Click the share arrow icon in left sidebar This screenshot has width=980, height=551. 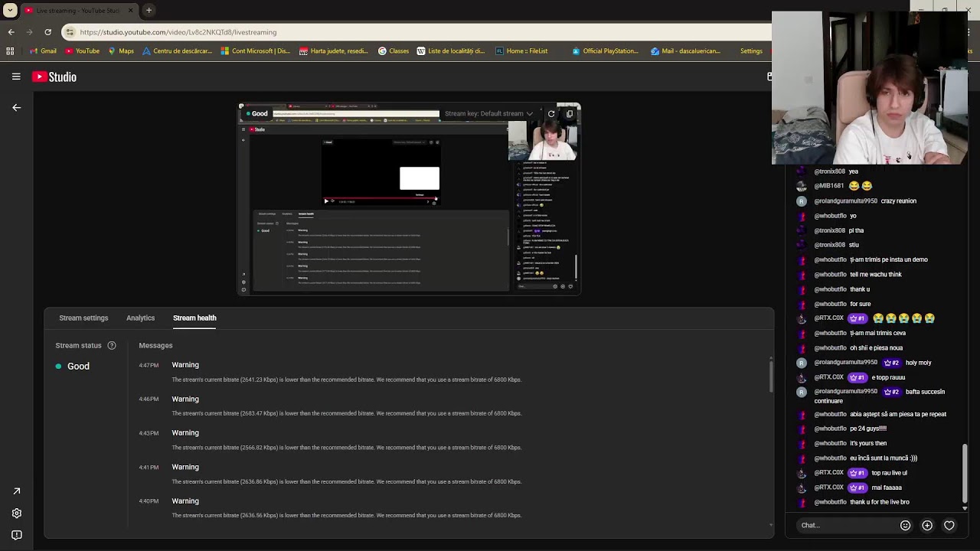tap(17, 491)
